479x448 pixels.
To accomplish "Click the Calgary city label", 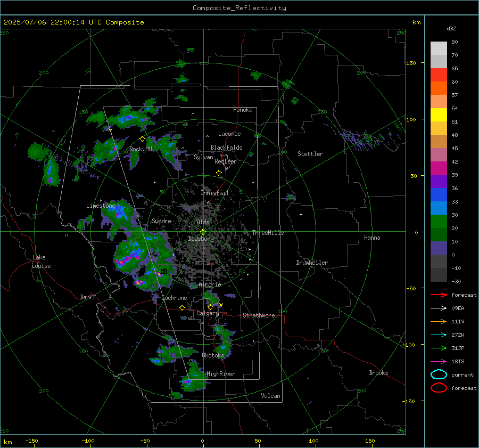I will pyautogui.click(x=208, y=313).
